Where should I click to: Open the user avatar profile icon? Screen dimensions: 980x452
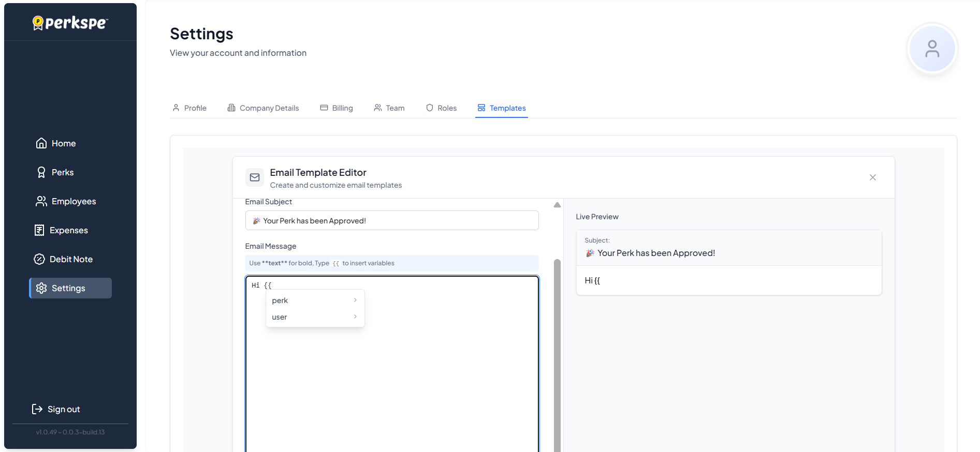point(932,49)
